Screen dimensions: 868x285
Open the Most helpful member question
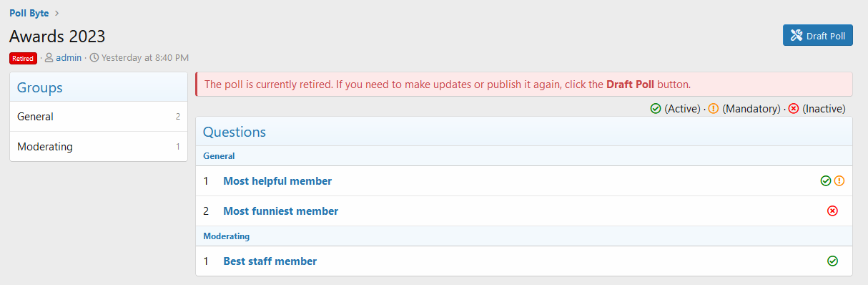tap(277, 181)
